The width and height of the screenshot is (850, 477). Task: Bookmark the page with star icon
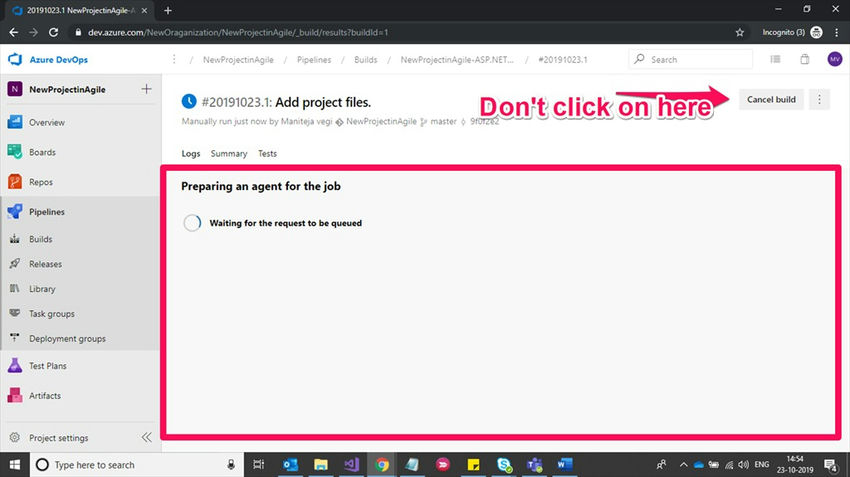tap(739, 32)
